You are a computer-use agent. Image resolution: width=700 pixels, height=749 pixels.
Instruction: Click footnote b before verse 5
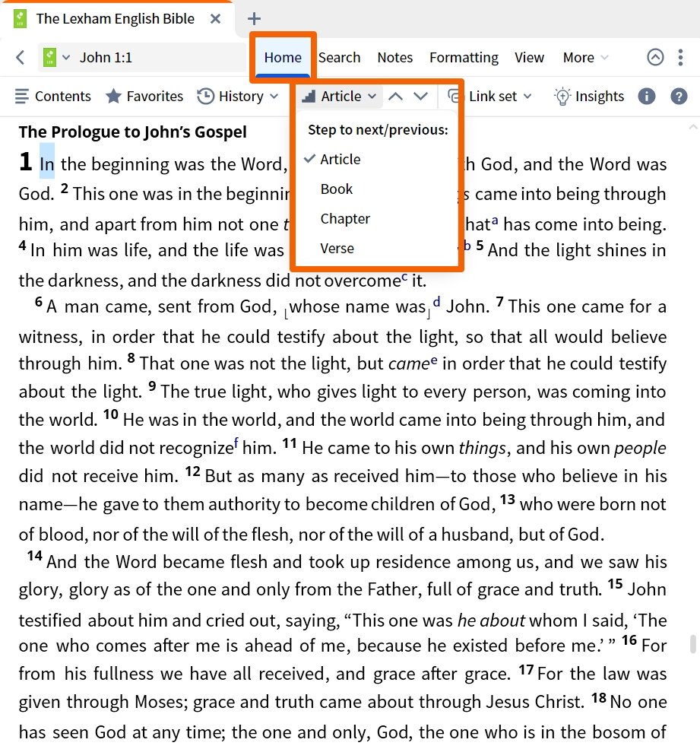tap(467, 246)
